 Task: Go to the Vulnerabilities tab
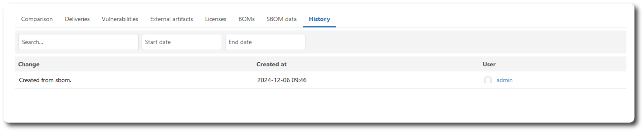[120, 19]
